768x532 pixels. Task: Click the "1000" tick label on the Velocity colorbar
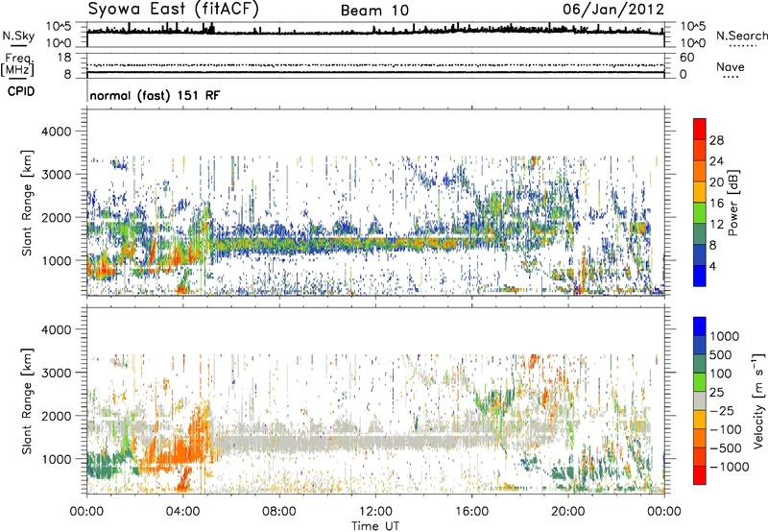coord(725,336)
